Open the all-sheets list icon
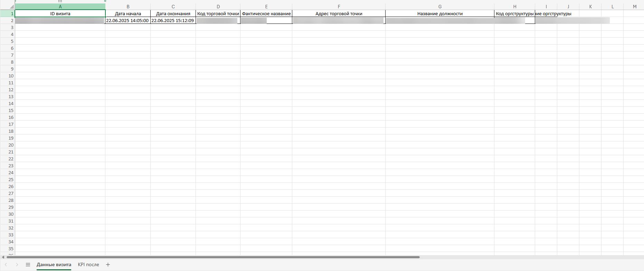 point(28,265)
